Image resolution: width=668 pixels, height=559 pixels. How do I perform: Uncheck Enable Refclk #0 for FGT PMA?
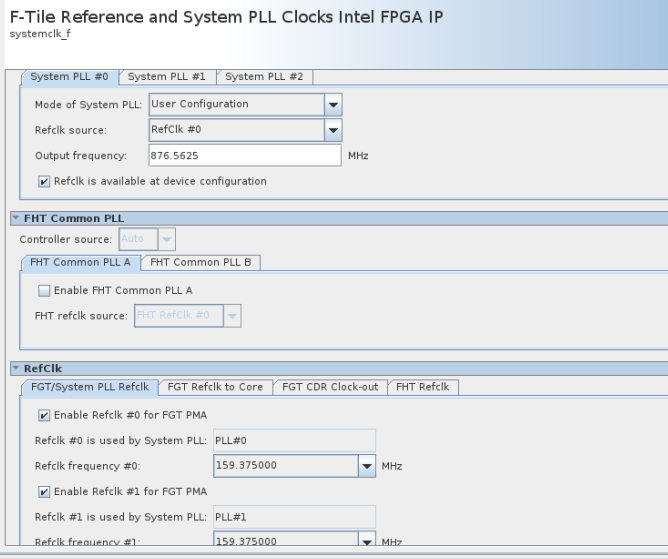pyautogui.click(x=44, y=415)
